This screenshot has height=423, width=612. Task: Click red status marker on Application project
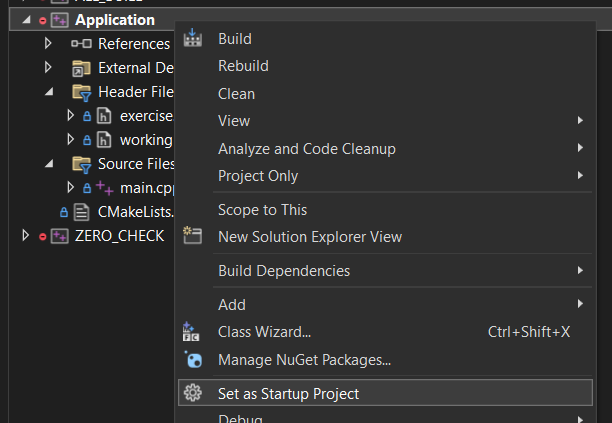pyautogui.click(x=43, y=21)
